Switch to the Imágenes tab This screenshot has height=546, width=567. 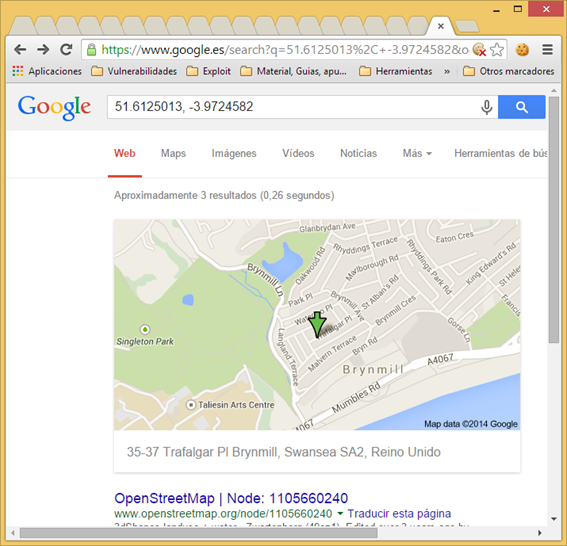[234, 153]
